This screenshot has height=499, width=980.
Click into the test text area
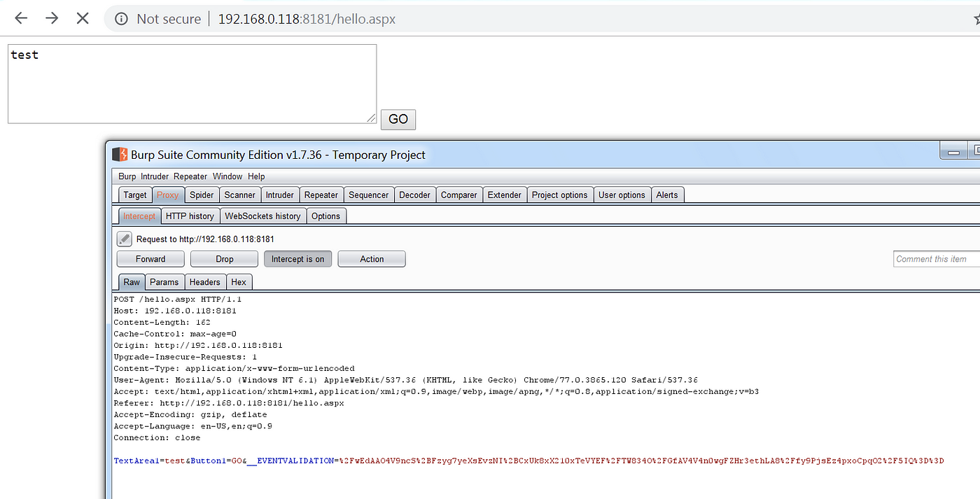coord(192,84)
